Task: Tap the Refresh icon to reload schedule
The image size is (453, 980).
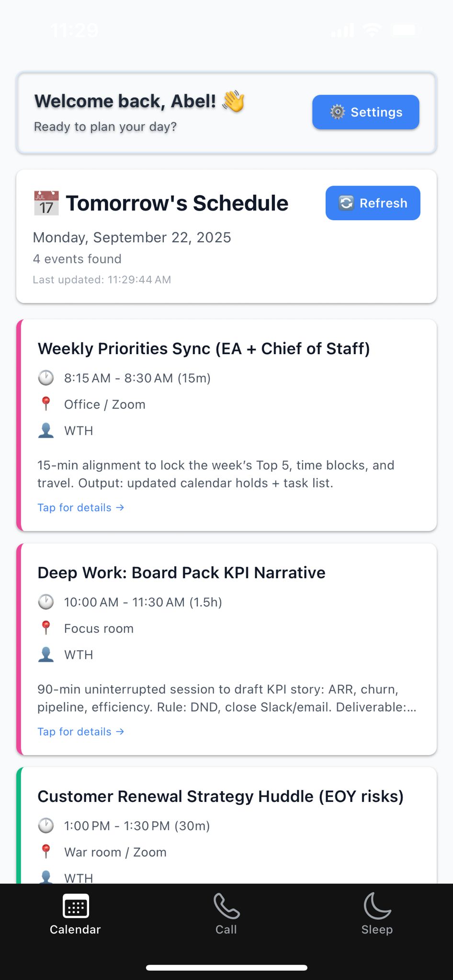Action: (346, 203)
